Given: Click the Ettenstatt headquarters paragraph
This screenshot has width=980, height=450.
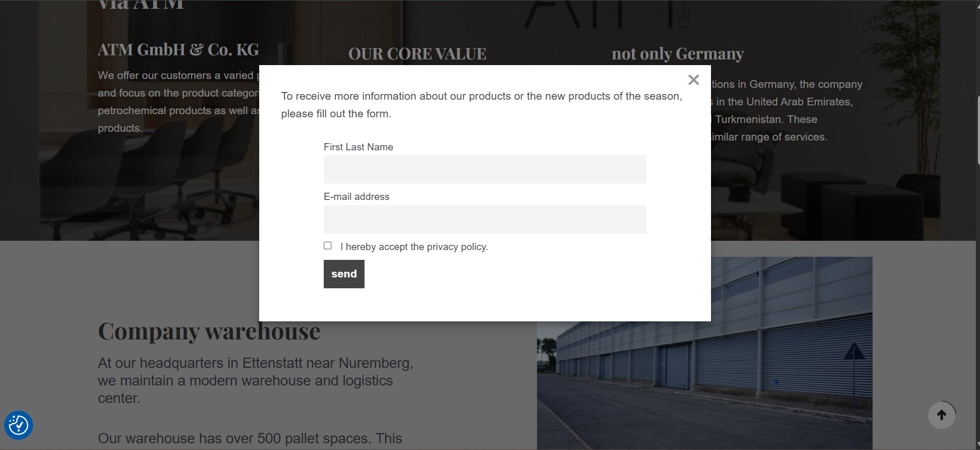Looking at the screenshot, I should (256, 380).
